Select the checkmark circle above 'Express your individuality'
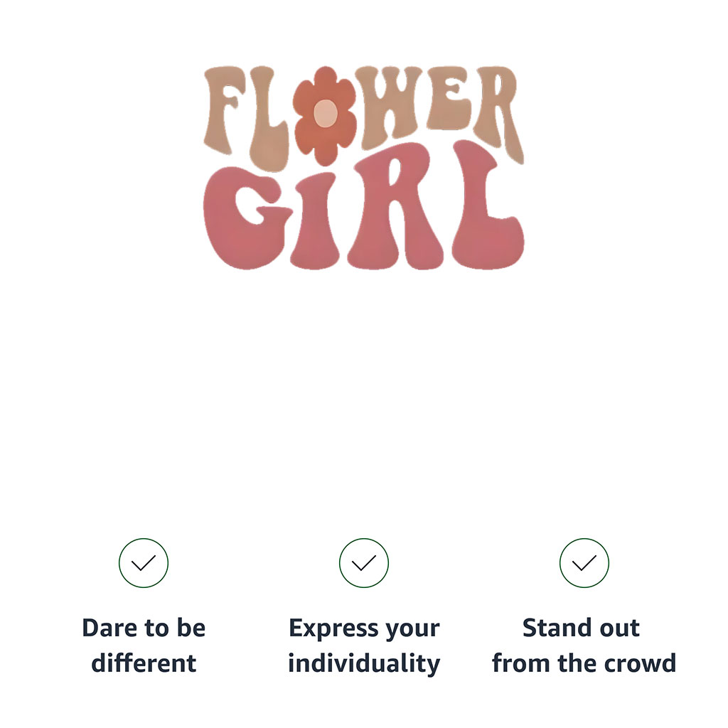Screen dimensions: 728x728 [363, 563]
